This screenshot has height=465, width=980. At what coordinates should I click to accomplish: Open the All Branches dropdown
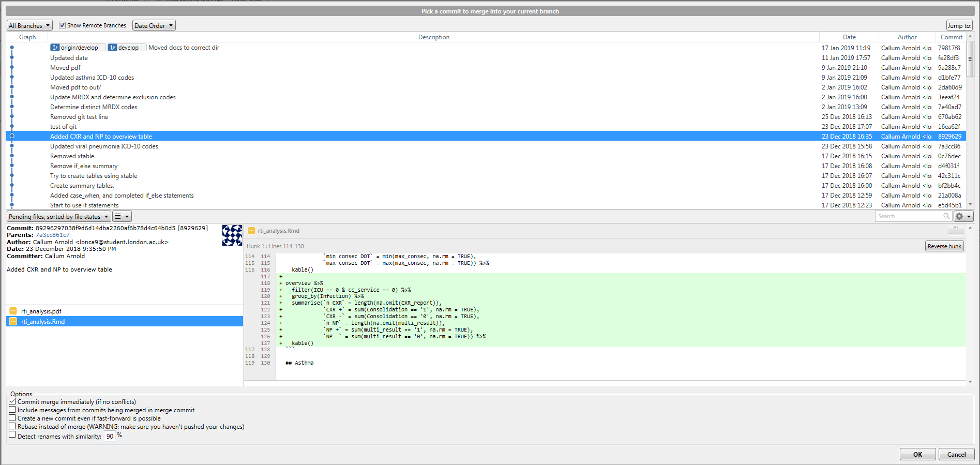[x=29, y=25]
